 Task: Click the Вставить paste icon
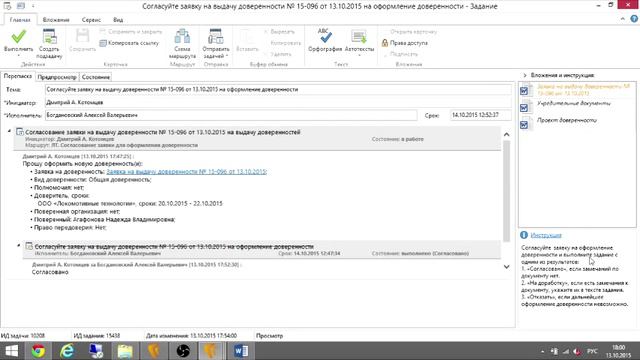247,37
